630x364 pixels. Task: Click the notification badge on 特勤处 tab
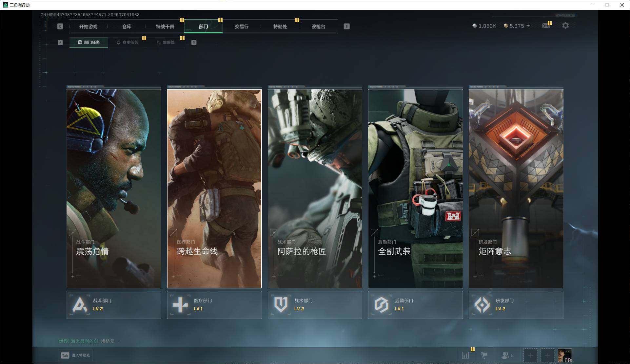click(x=297, y=20)
